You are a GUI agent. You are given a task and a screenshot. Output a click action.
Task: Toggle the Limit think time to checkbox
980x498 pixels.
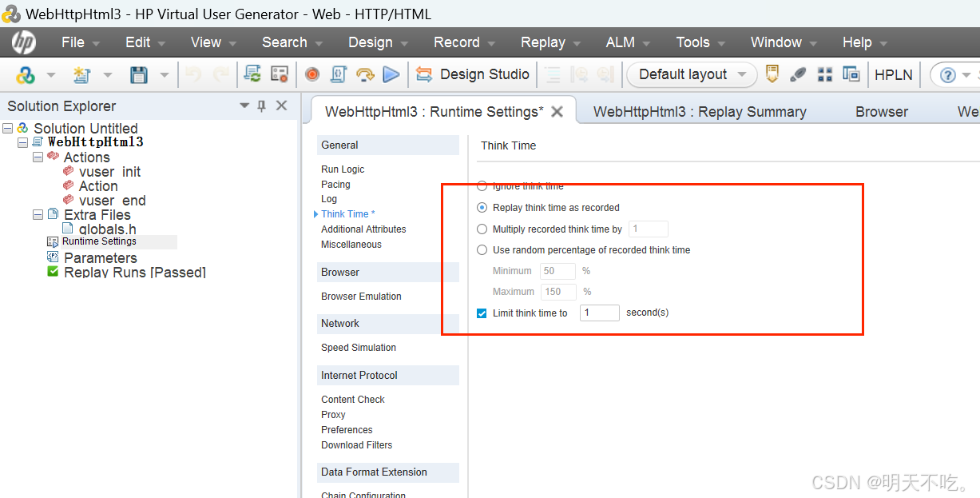[x=482, y=313]
